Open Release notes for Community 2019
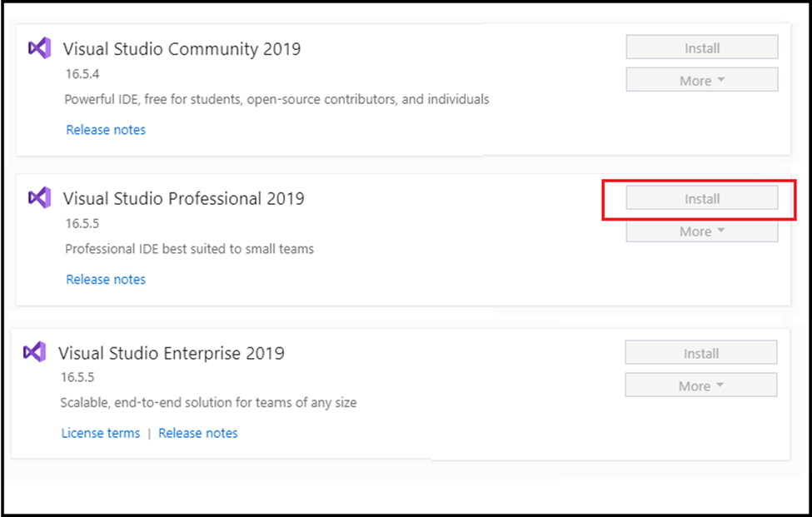This screenshot has width=812, height=517. (106, 129)
